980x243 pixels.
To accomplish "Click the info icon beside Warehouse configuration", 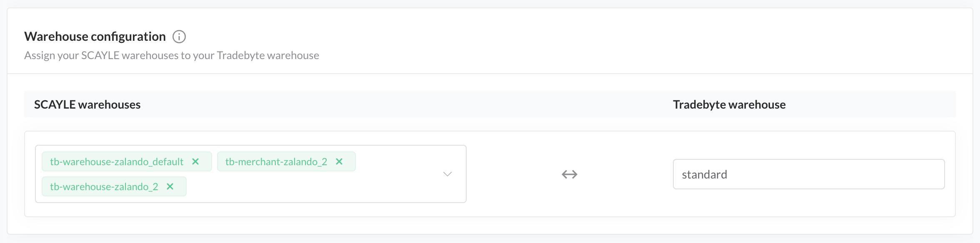I will 179,37.
